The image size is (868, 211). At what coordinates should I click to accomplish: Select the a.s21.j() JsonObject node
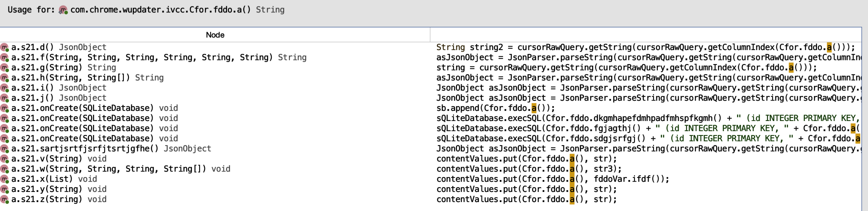coord(59,98)
